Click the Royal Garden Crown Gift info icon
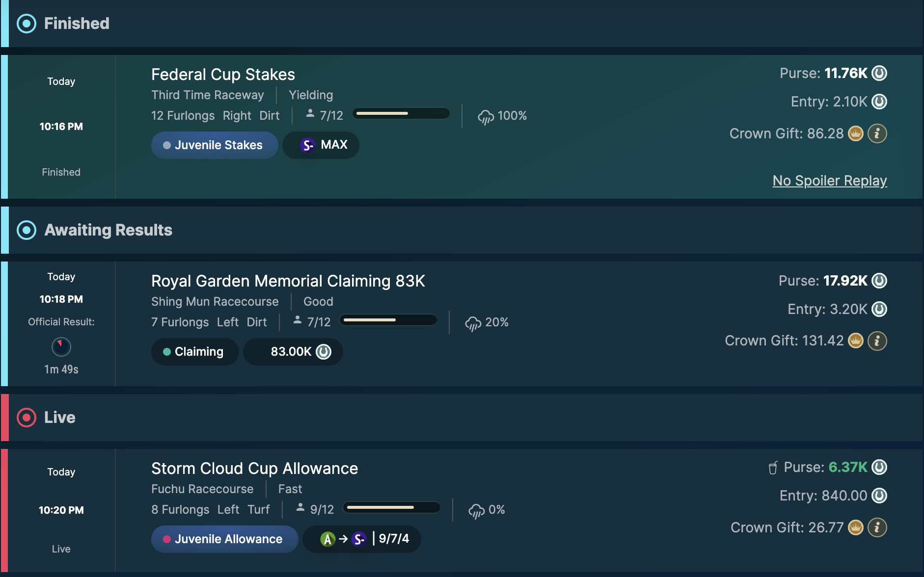Image resolution: width=924 pixels, height=577 pixels. (x=877, y=341)
